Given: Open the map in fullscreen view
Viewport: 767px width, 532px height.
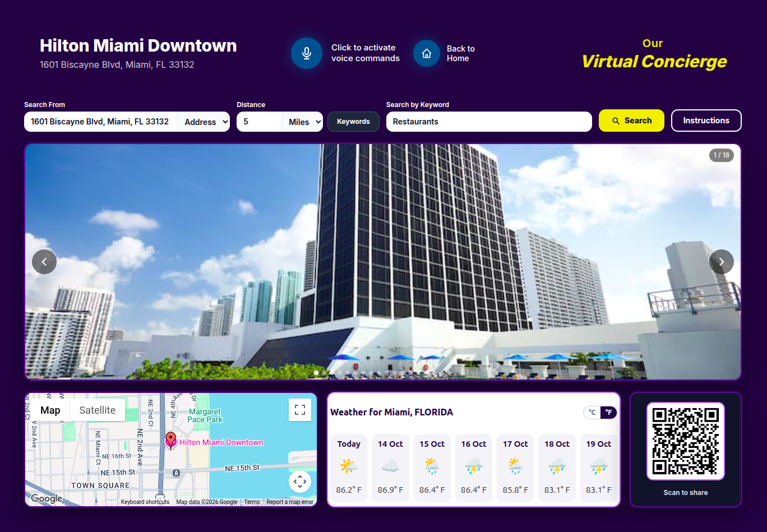Looking at the screenshot, I should click(300, 409).
